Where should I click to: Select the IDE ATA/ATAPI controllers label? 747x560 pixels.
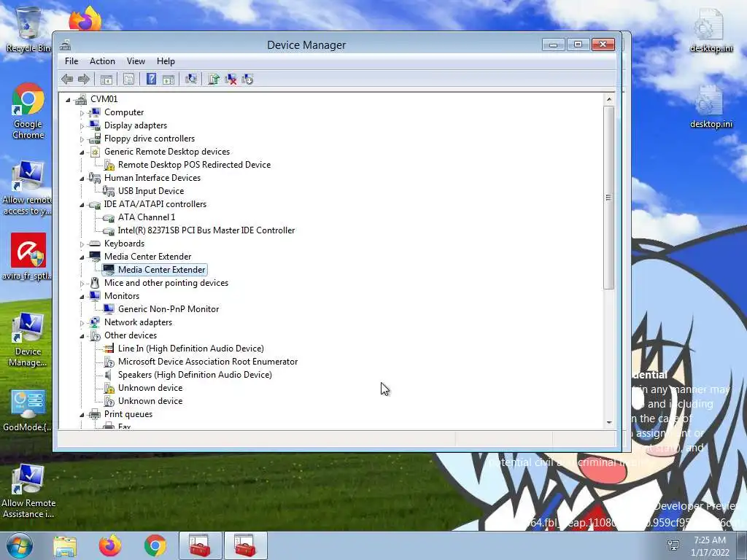tap(155, 204)
